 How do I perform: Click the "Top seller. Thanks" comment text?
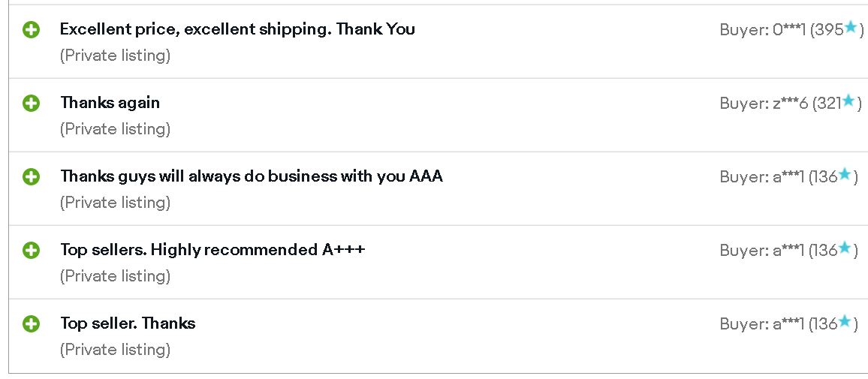[128, 323]
